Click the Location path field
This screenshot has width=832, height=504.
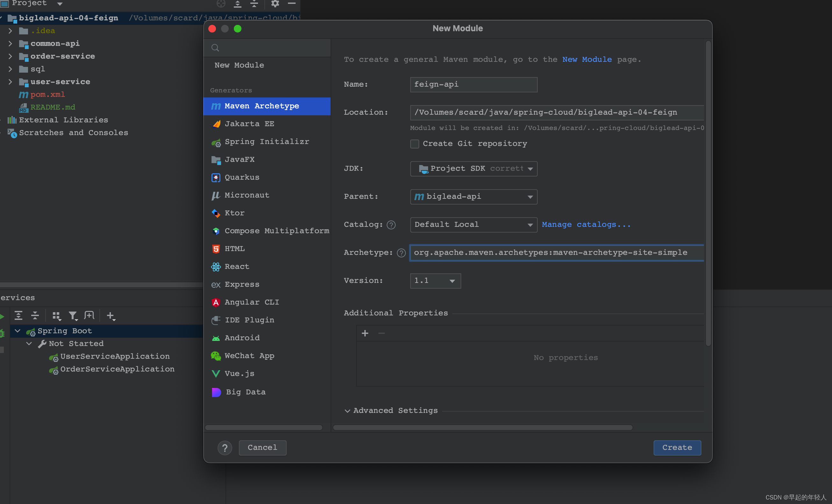(x=557, y=112)
